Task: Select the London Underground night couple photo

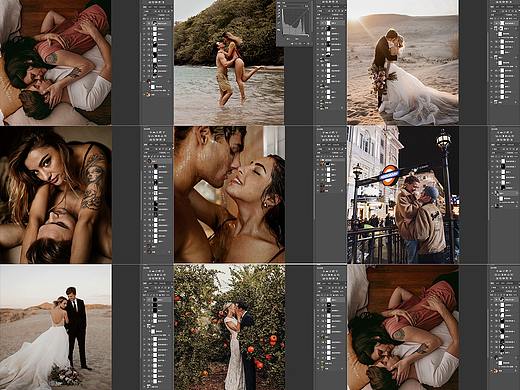Action: [x=403, y=195]
